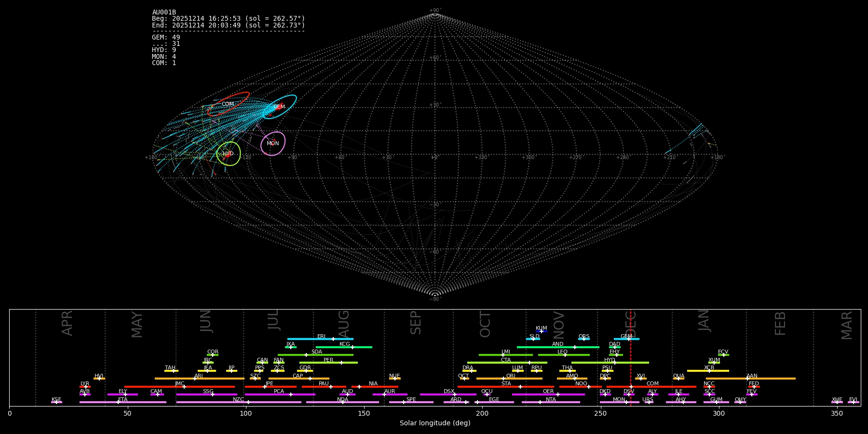Click the HYD shower bar in timeline
The image size is (868, 434).
pos(610,363)
